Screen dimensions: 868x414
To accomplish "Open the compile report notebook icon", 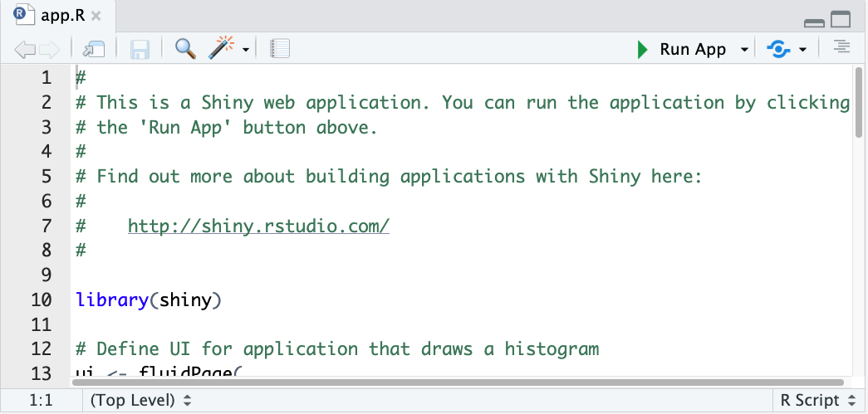I will 280,49.
